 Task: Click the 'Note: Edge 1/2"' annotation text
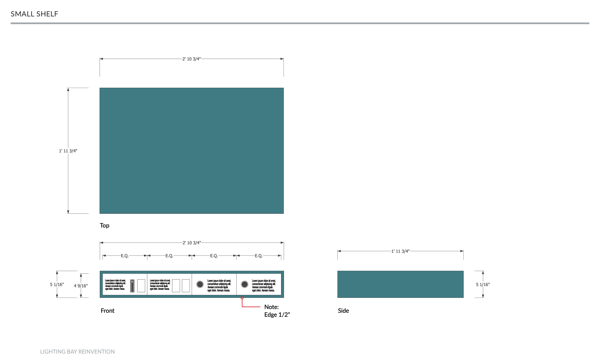point(277,311)
